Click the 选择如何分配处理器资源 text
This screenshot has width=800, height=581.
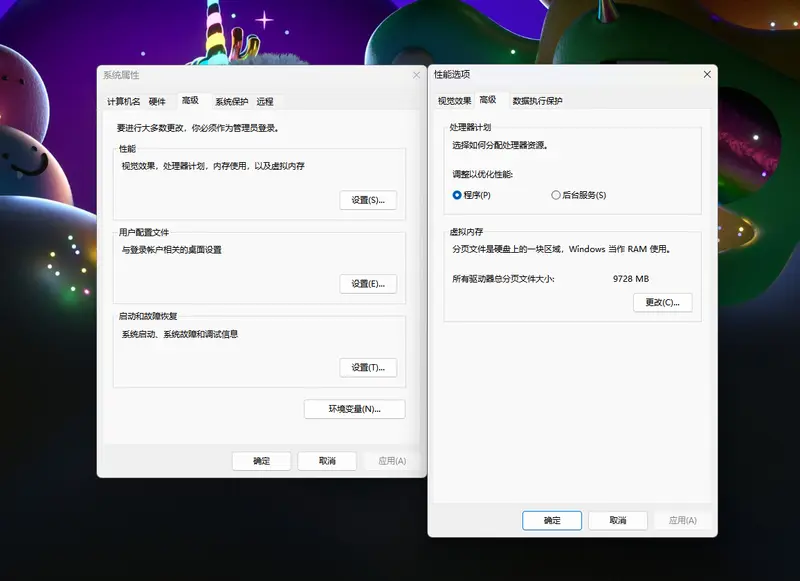pos(500,145)
